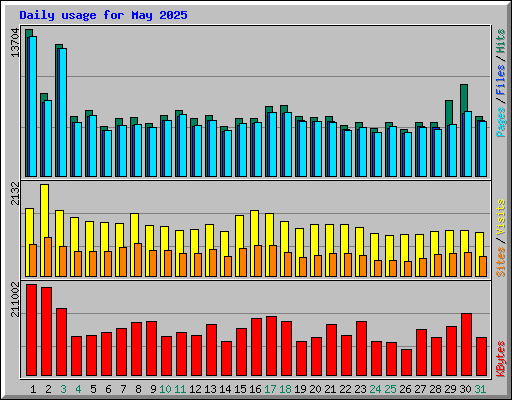Viewport: 512px width, 400px height.
Task: Click the day 15 axis label
Action: tap(240, 389)
